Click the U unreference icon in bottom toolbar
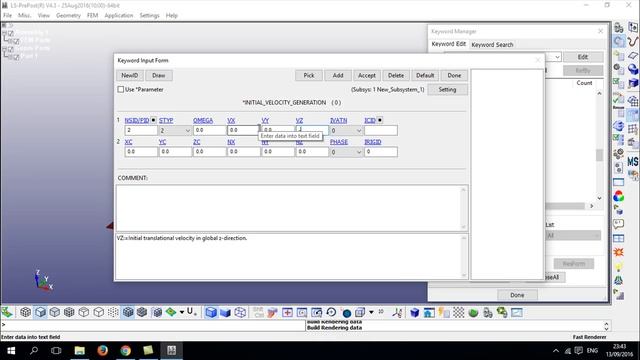 pos(191,312)
